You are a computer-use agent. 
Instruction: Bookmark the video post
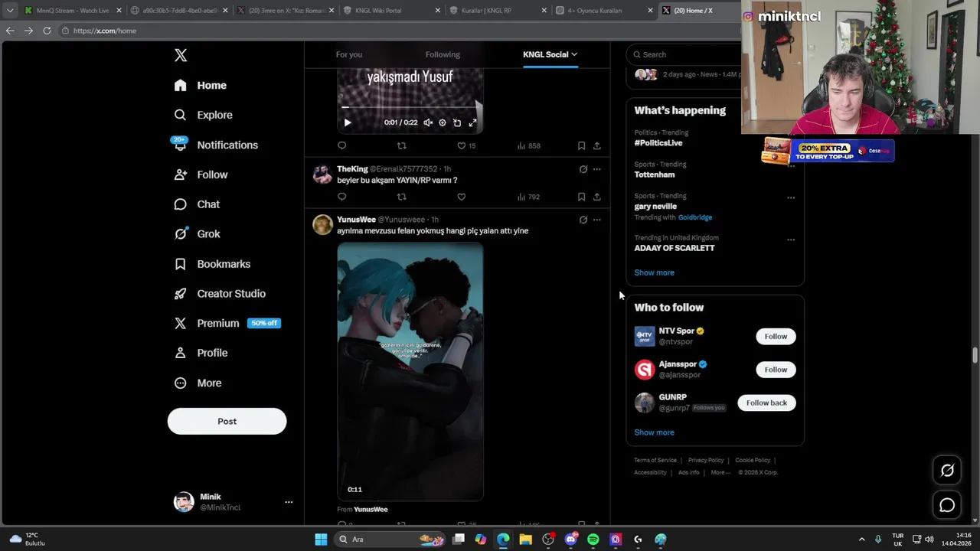pyautogui.click(x=581, y=145)
